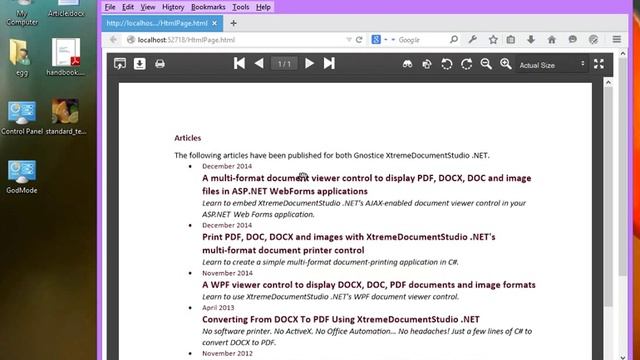Click the browser back button
The image size is (640, 360).
[113, 40]
